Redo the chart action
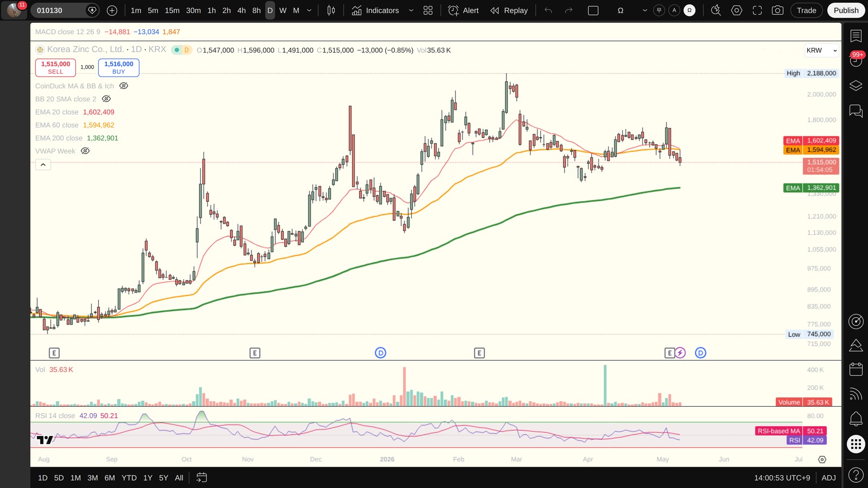This screenshot has width=868, height=488. pyautogui.click(x=569, y=10)
